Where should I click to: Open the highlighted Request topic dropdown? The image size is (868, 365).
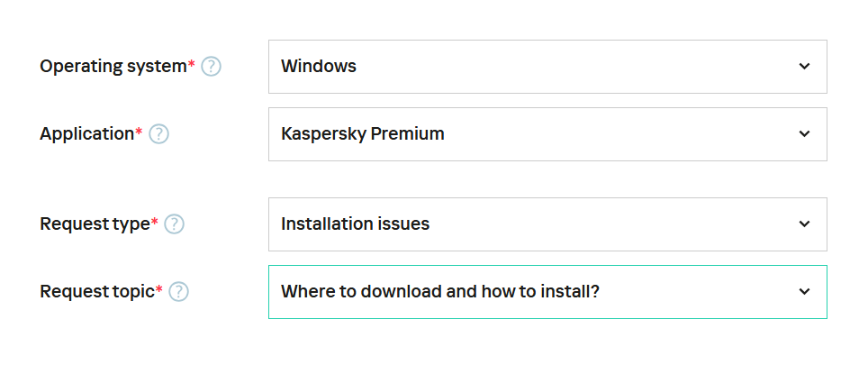click(547, 292)
